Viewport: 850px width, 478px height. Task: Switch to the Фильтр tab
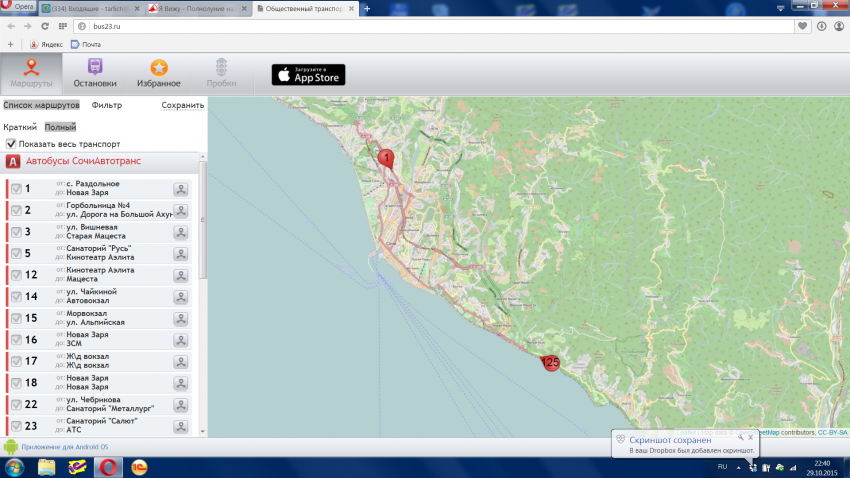[106, 105]
